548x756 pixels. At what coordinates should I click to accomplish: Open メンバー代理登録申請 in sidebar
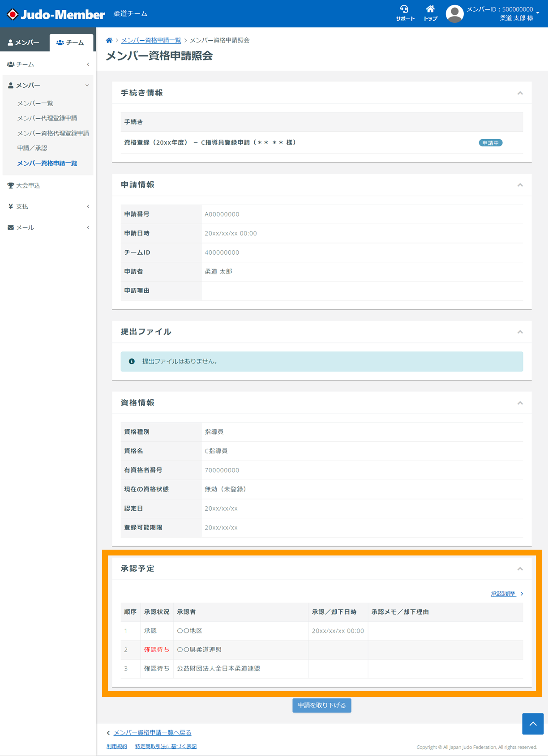[47, 118]
